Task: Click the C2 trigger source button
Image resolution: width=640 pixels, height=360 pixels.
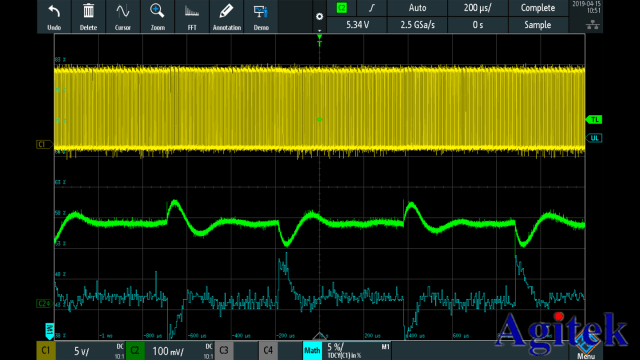Action: [x=342, y=8]
